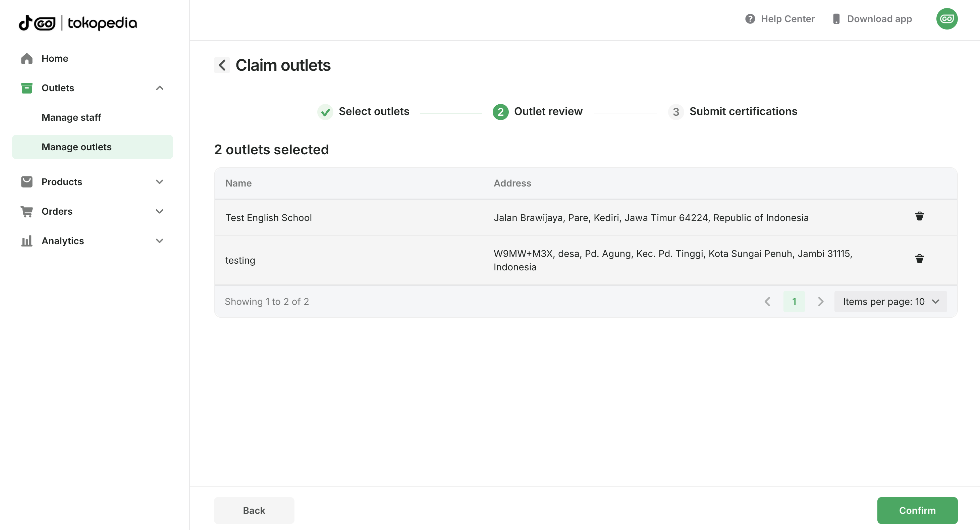Go to previous page arrow in pagination

tap(767, 302)
